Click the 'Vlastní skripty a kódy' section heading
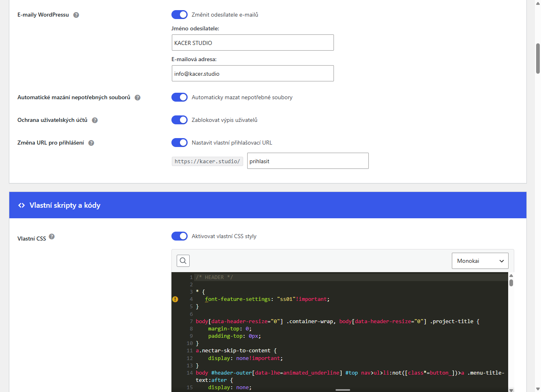 click(x=65, y=205)
